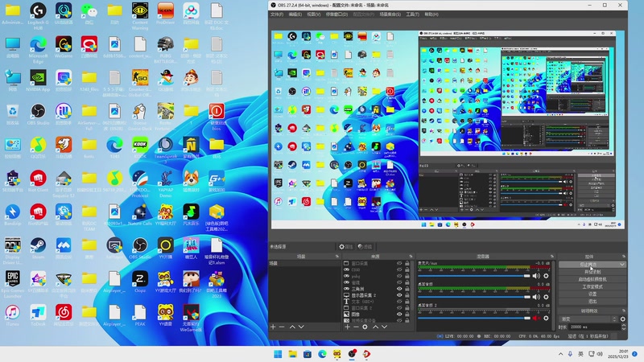Open transition properties gear next to 渐变
This screenshot has width=644, height=362.
click(x=622, y=319)
